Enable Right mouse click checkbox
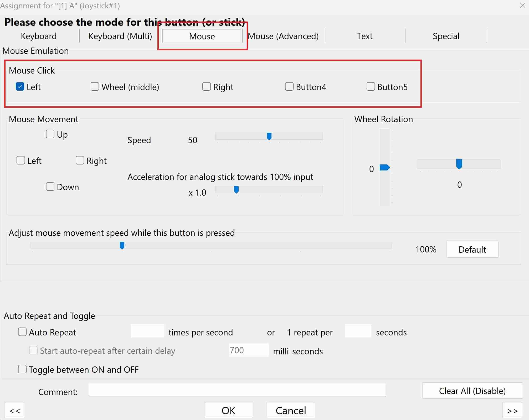 coord(206,87)
